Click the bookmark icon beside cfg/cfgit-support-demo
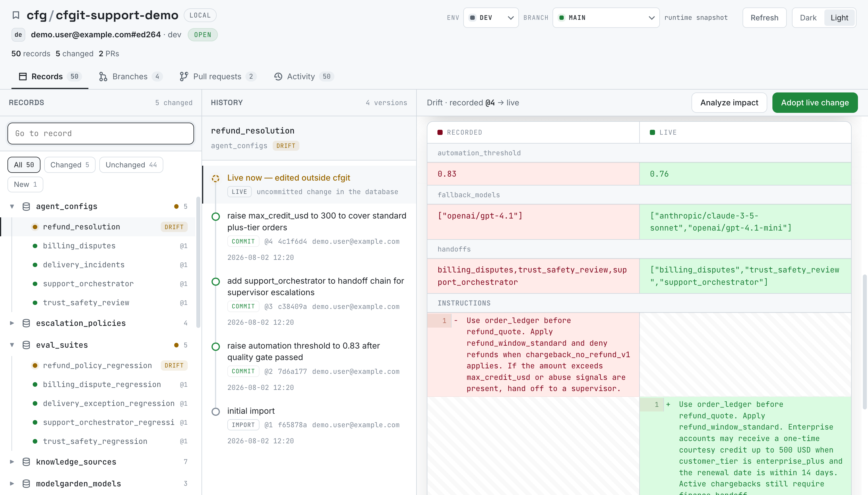 point(16,15)
